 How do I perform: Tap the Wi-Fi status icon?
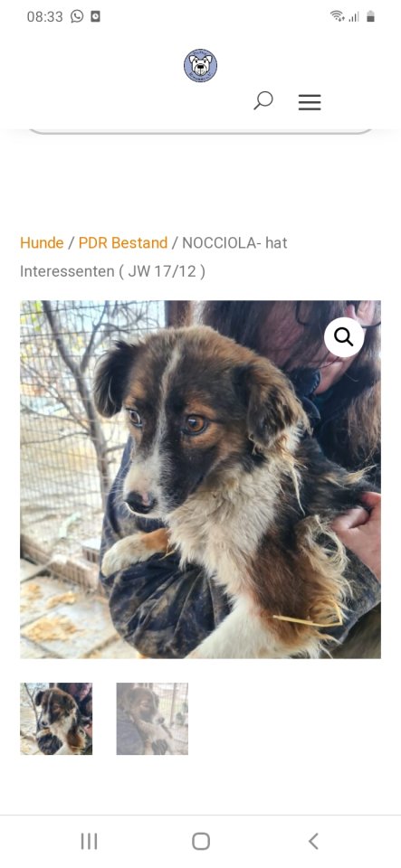point(337,16)
